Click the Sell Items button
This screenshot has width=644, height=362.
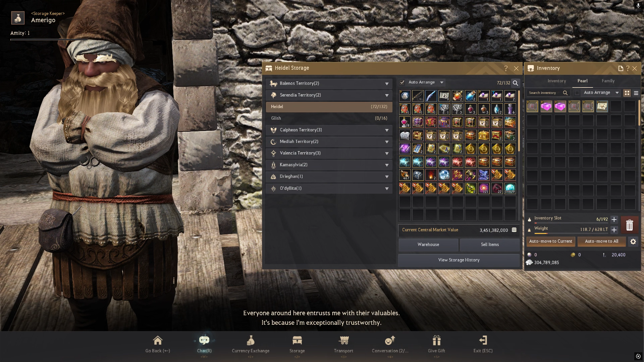point(489,244)
